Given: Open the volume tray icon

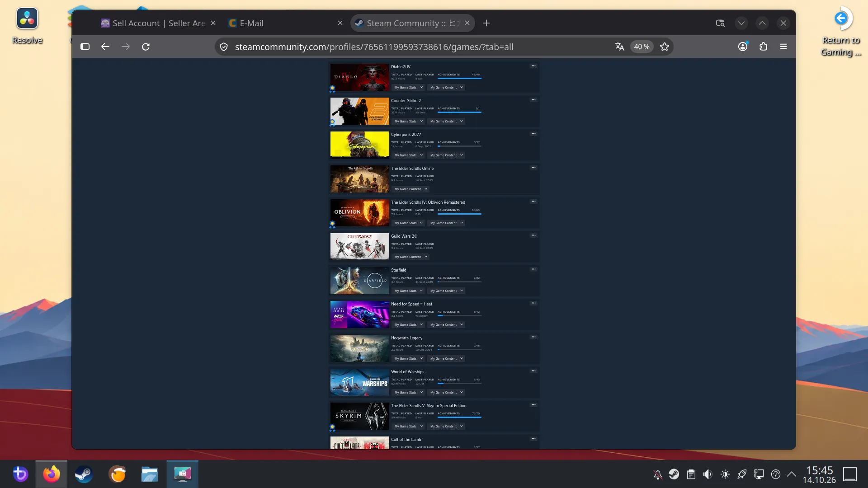Looking at the screenshot, I should (708, 474).
